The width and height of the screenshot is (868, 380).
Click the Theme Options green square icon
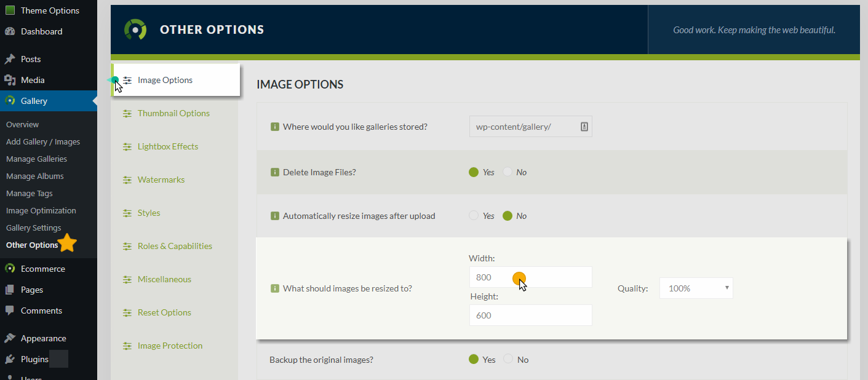pyautogui.click(x=10, y=10)
